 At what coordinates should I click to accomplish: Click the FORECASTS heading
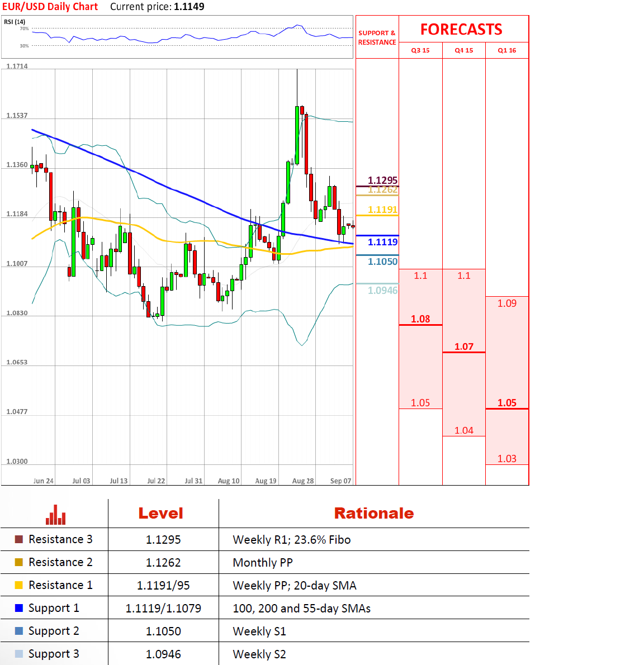click(461, 30)
